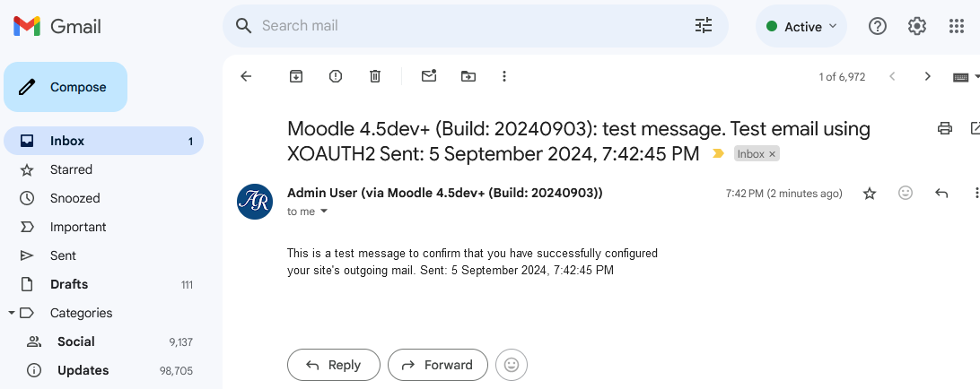Delete the email with the trash icon
The width and height of the screenshot is (980, 389).
pyautogui.click(x=375, y=76)
